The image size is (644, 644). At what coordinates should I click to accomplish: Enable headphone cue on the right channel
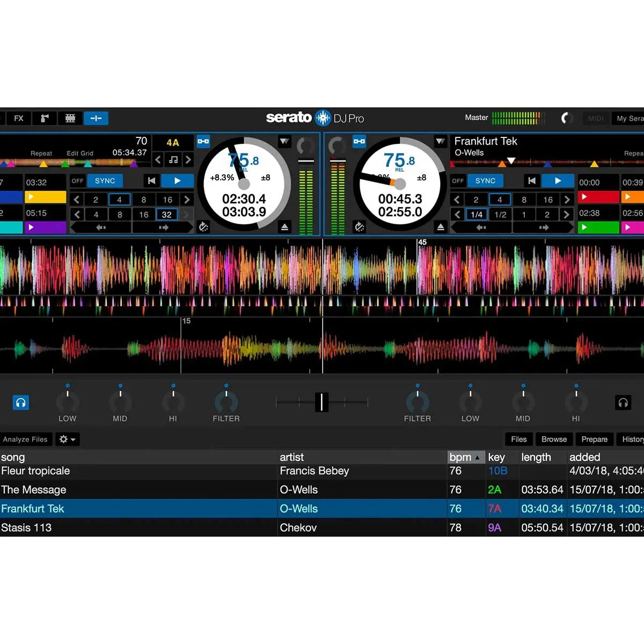pos(623,402)
